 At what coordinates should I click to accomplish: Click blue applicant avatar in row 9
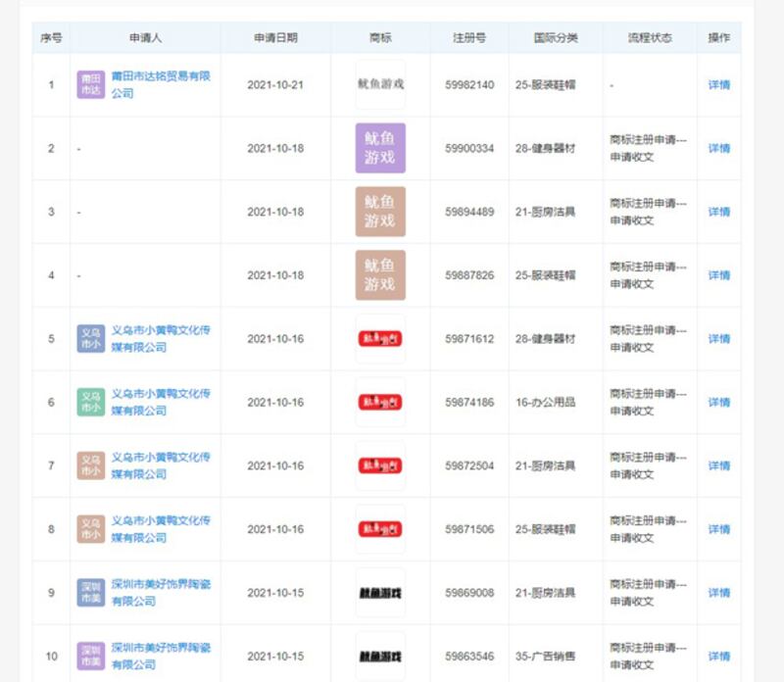[x=90, y=593]
